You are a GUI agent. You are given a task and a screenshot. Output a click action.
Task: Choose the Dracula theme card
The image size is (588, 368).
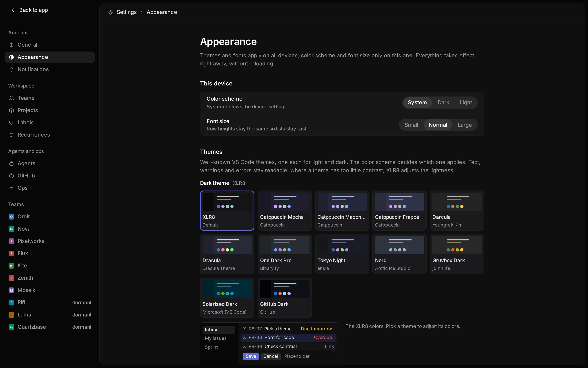[227, 254]
